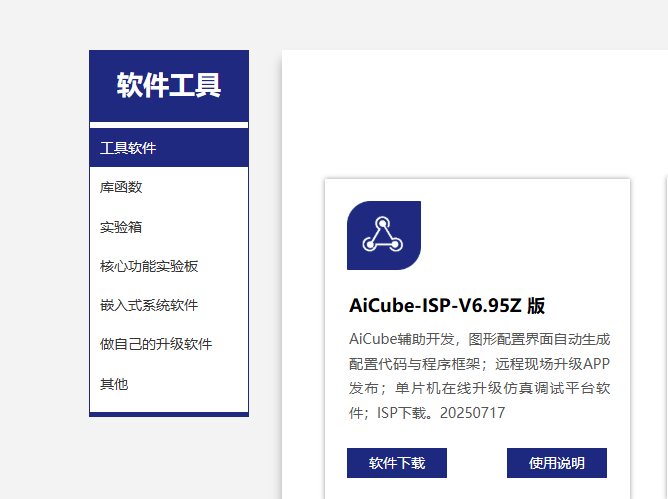The height and width of the screenshot is (499, 668).
Task: Click the 软件工具 sidebar header
Action: point(169,86)
